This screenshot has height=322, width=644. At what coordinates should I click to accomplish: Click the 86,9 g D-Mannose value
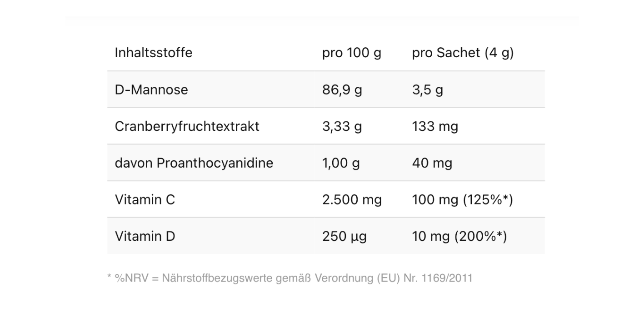click(x=342, y=89)
